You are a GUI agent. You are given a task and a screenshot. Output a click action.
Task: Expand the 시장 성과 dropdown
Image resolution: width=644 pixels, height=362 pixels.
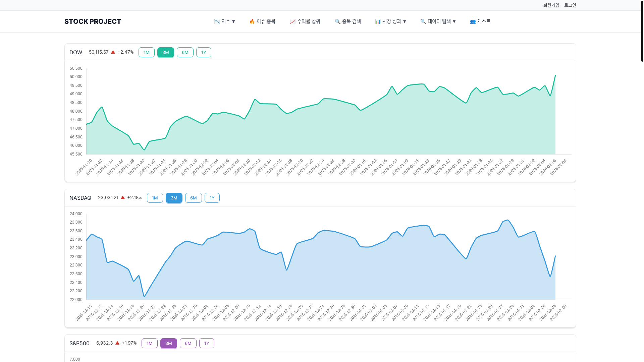(390, 21)
